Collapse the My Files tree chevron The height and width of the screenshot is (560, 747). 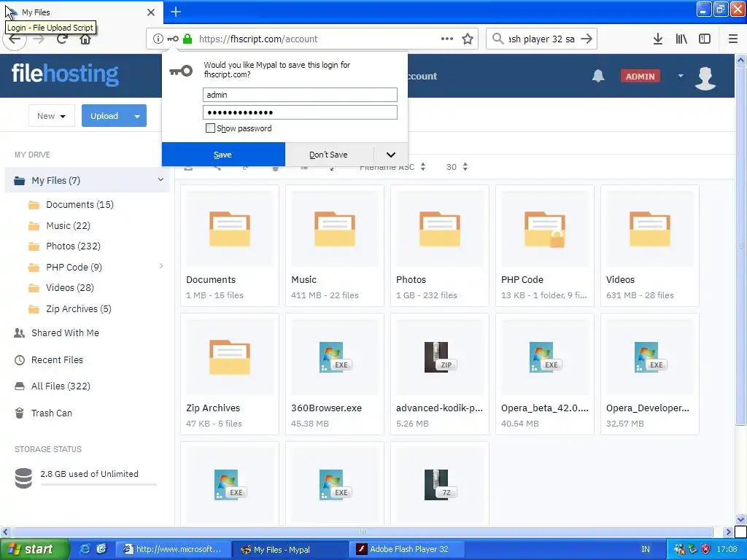click(x=160, y=179)
